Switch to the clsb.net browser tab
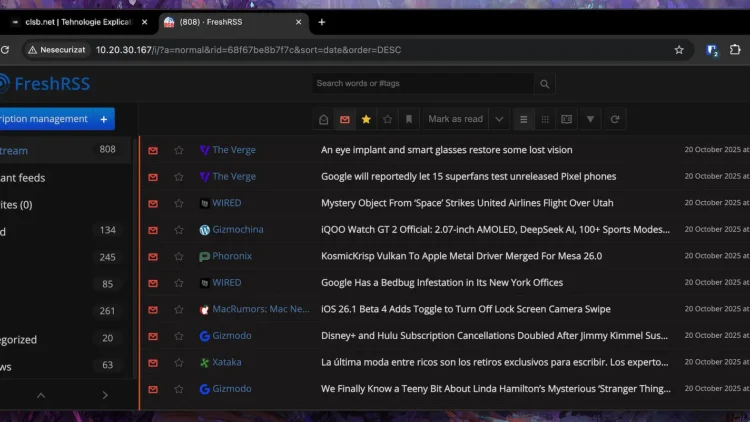Screen dimensions: 750x422 point(75,22)
